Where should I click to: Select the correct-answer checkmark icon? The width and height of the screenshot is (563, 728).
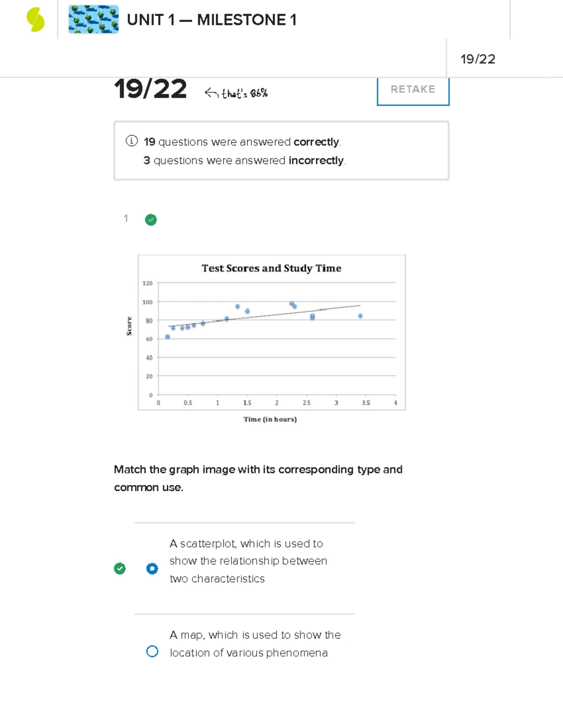click(120, 569)
